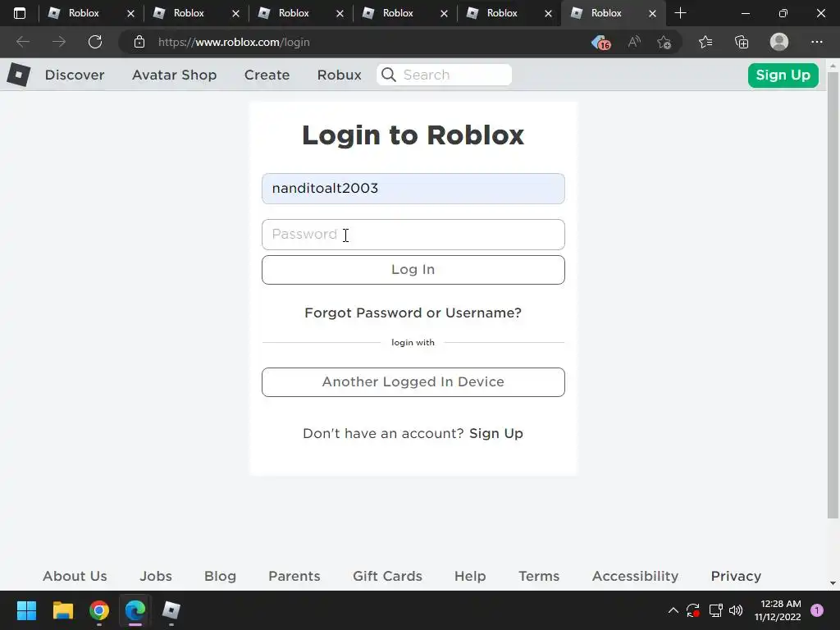Open the Terms footer link

click(x=539, y=576)
